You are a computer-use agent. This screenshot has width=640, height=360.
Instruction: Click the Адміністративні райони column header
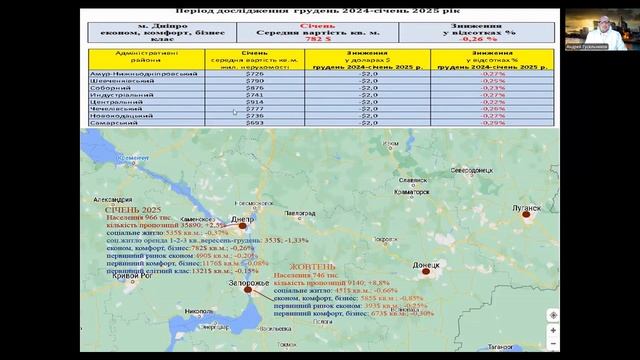point(147,60)
